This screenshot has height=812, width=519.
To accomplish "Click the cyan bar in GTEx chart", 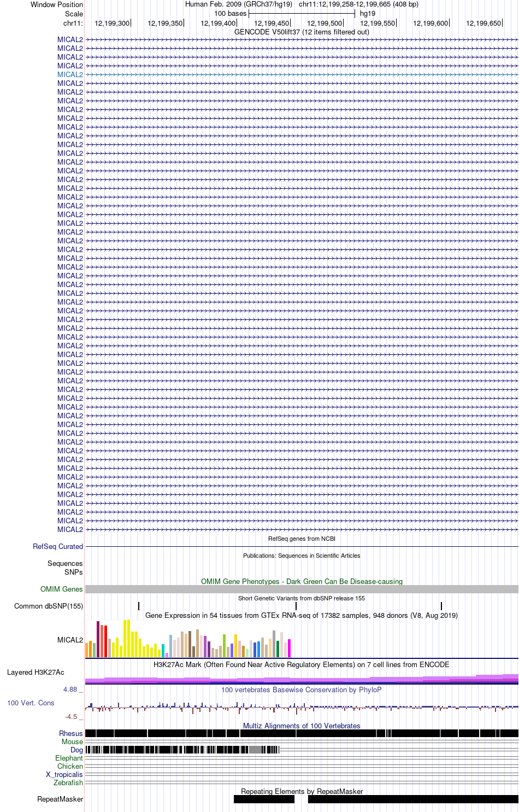I will [163, 651].
